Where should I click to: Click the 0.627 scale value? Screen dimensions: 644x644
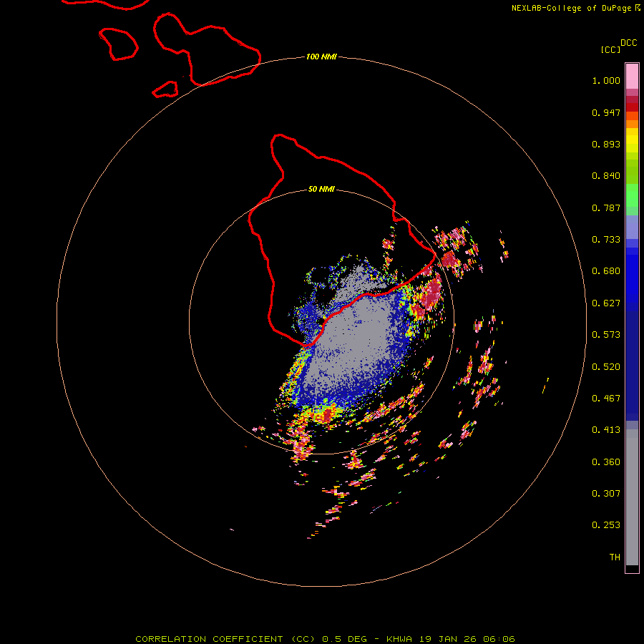[606, 303]
